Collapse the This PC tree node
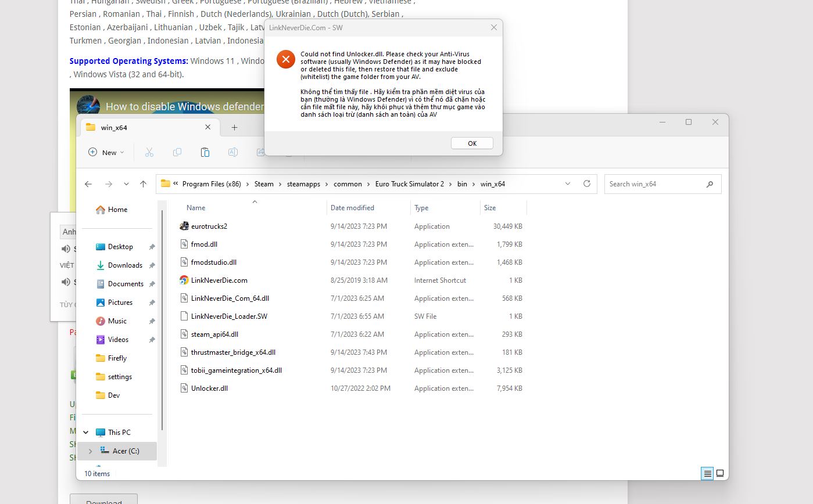 click(86, 433)
